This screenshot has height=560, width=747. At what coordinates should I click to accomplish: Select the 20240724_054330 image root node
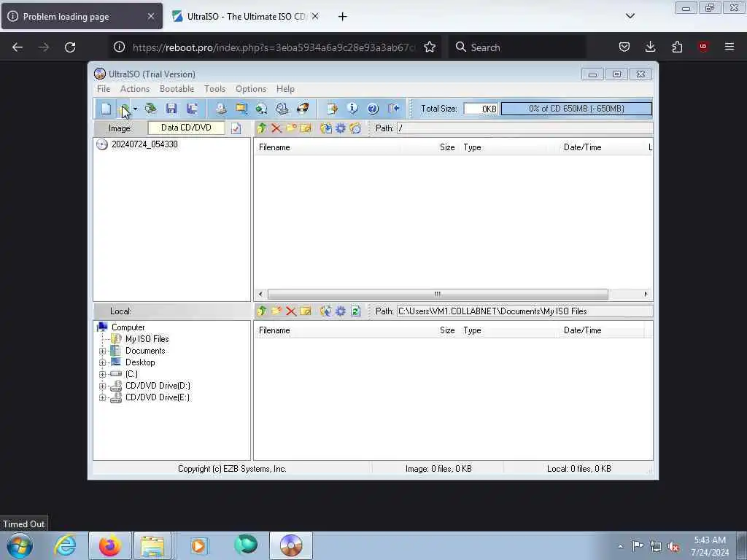(144, 144)
